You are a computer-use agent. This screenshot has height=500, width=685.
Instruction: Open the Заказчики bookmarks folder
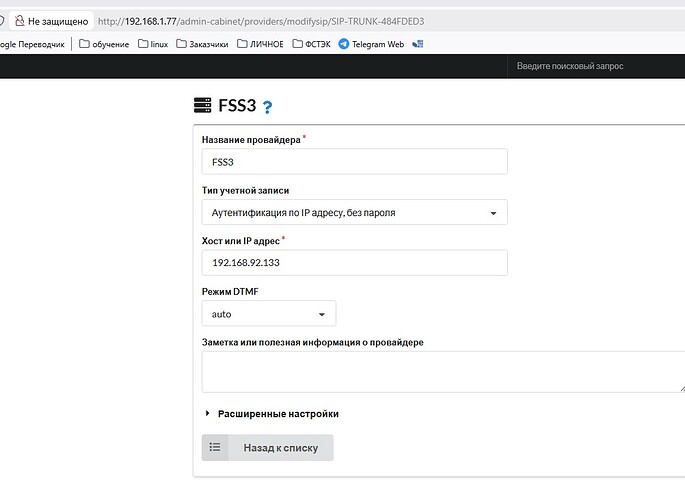(x=202, y=44)
